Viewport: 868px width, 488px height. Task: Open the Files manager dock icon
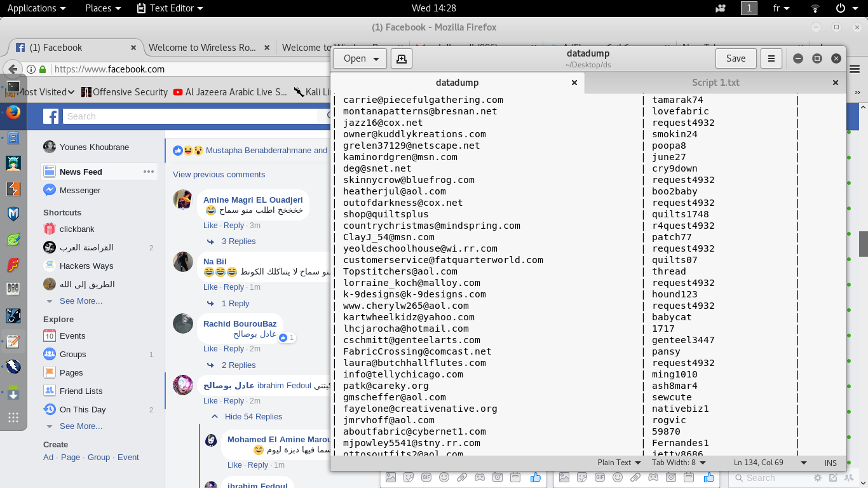13,138
